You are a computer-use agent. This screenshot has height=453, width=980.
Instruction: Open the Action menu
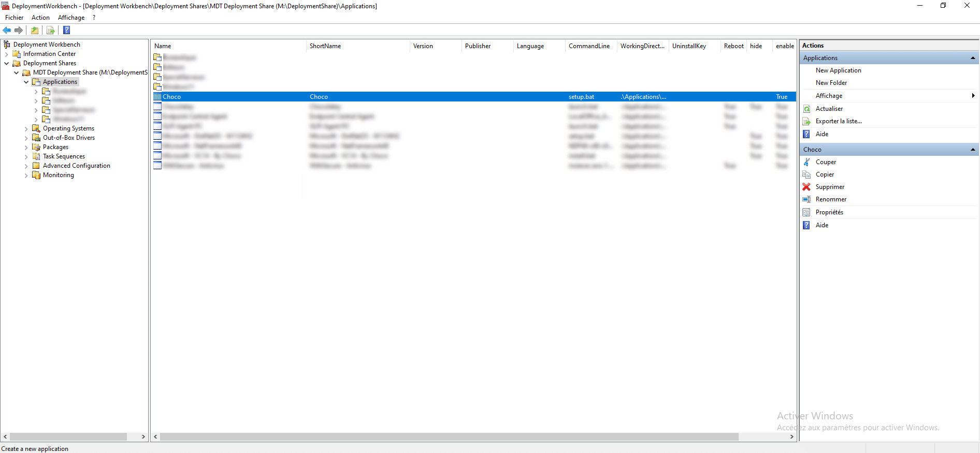[40, 18]
